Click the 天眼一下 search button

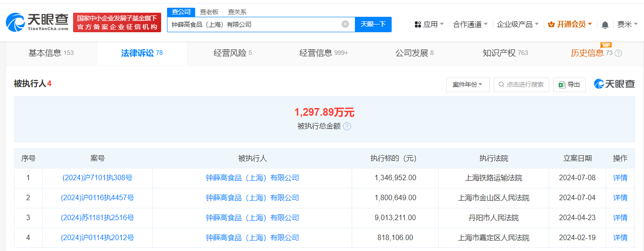373,25
